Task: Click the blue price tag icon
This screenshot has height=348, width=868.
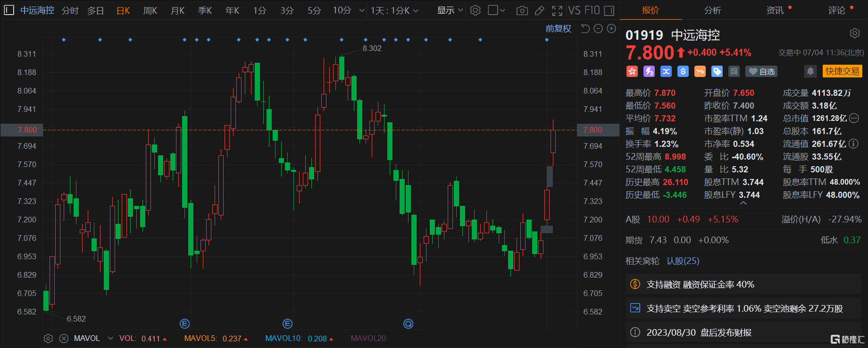Action: (717, 71)
